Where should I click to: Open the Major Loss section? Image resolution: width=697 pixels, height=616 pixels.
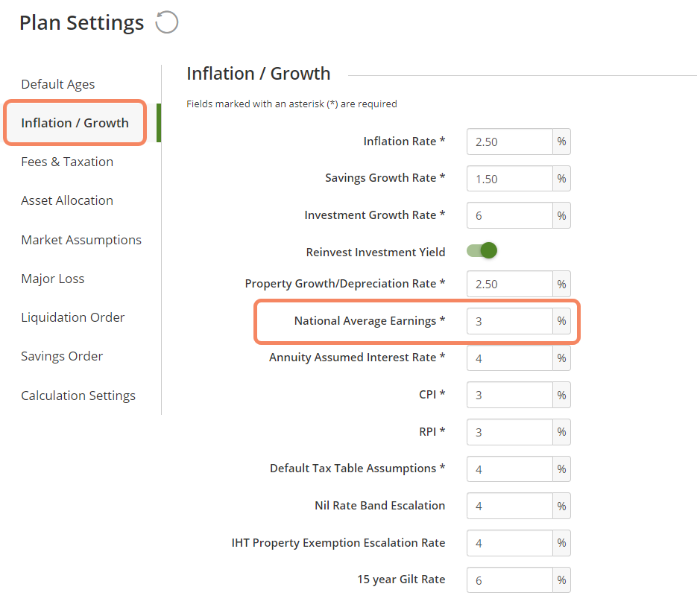[x=53, y=279]
